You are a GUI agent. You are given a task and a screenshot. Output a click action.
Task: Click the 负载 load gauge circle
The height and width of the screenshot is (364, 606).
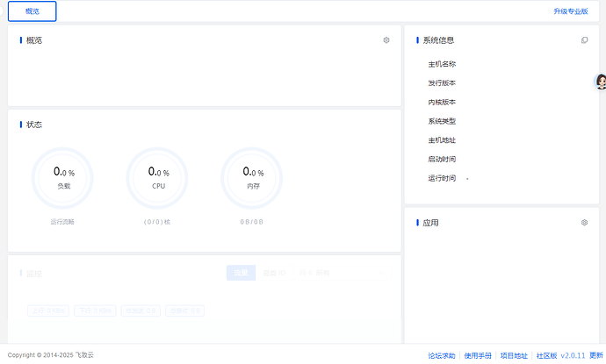[x=64, y=178]
